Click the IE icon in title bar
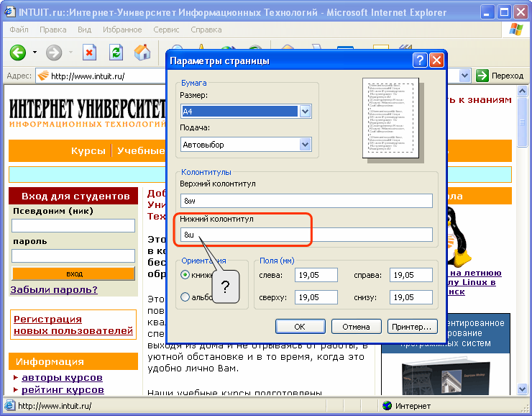Viewport: 532px width, 416px height. [x=10, y=12]
